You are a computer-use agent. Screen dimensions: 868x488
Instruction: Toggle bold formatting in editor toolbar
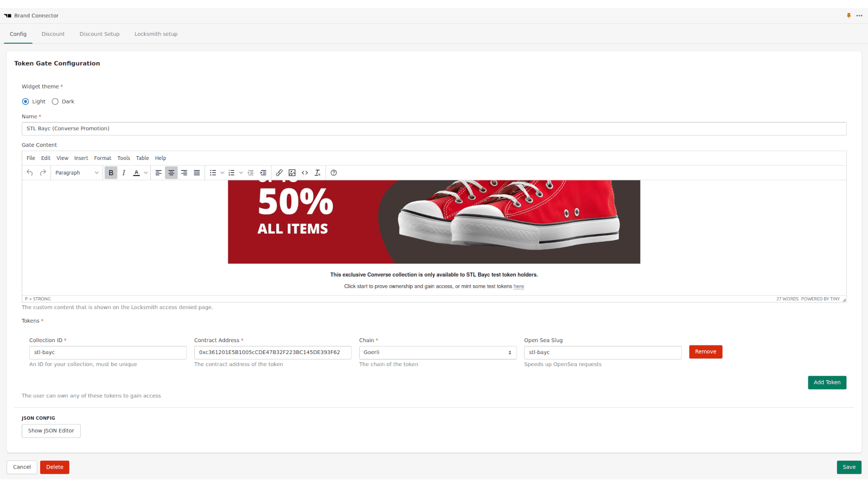(x=111, y=173)
